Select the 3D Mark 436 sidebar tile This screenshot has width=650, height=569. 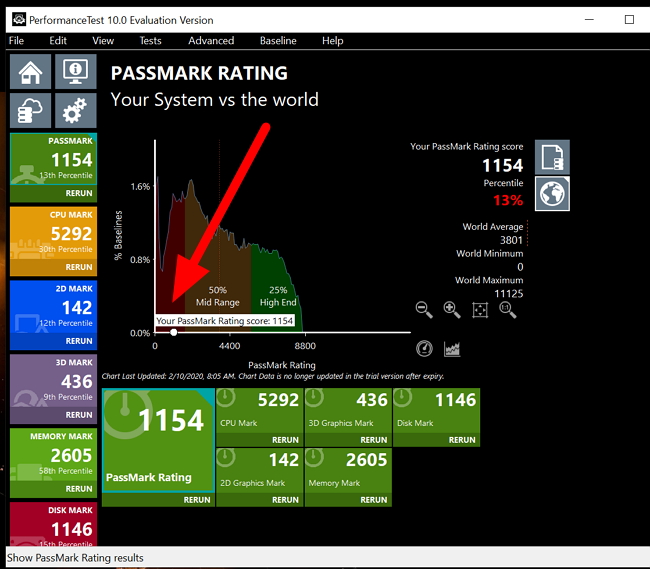[53, 380]
